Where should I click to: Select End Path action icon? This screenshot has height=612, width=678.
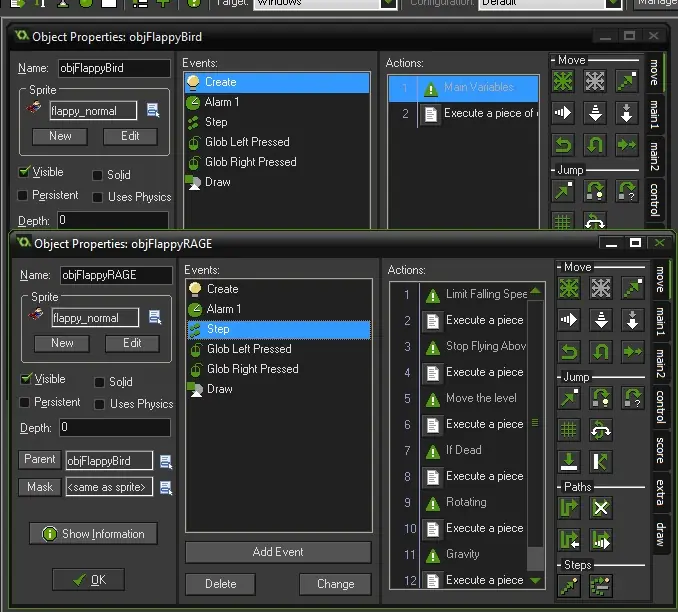(601, 508)
